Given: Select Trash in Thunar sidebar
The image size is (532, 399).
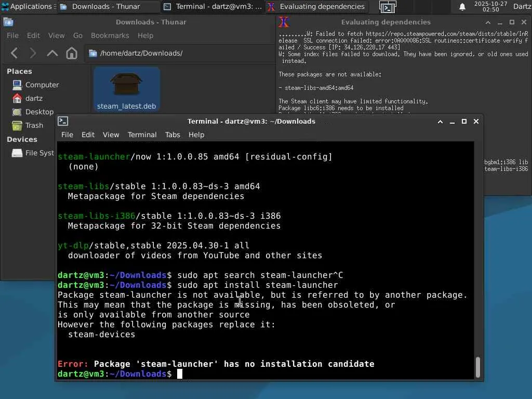Looking at the screenshot, I should tap(28, 126).
